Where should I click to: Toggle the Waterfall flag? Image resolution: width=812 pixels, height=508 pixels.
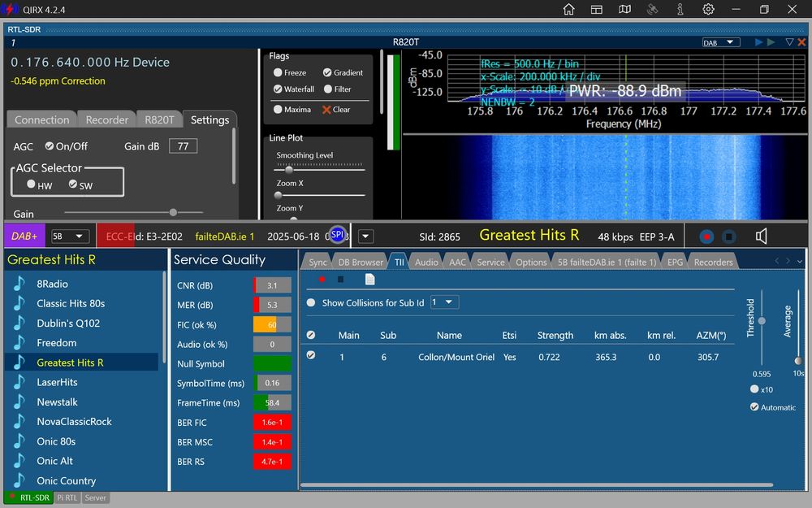278,89
